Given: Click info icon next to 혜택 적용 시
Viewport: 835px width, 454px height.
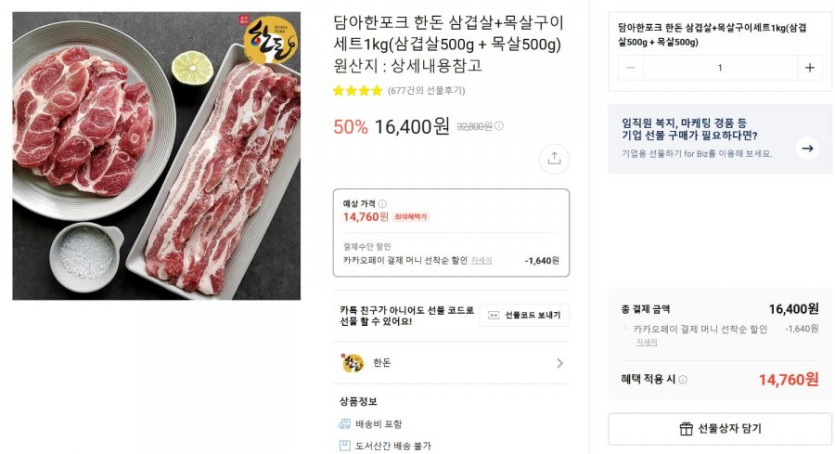Looking at the screenshot, I should coord(683,380).
